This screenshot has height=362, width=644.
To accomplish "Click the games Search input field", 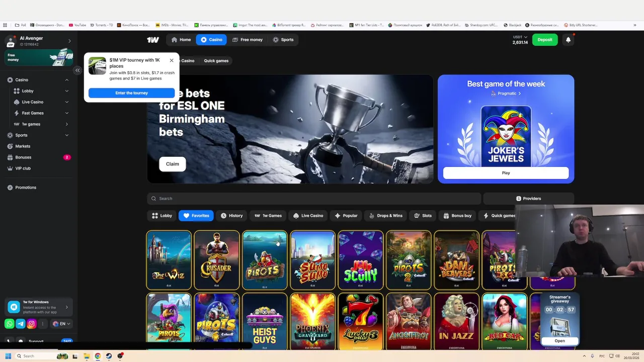I will (314, 199).
